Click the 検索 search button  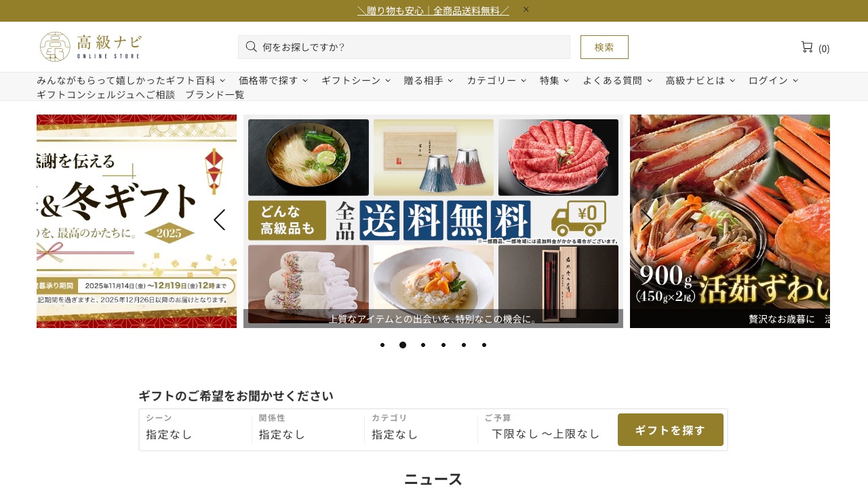[x=604, y=47]
